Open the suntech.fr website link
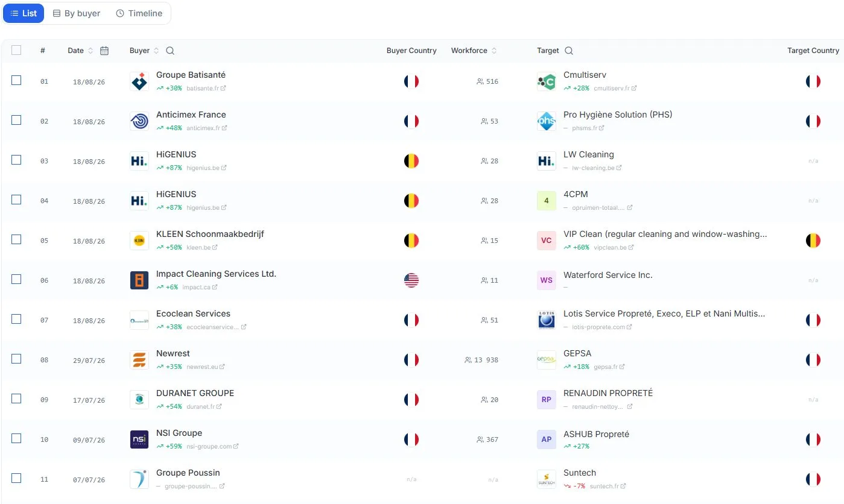844x504 pixels. (x=608, y=487)
